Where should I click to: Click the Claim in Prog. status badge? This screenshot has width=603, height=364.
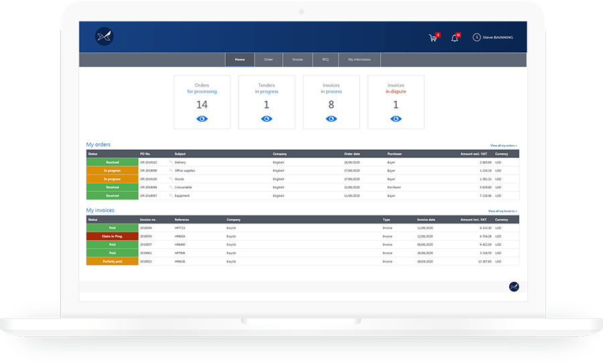coord(113,236)
